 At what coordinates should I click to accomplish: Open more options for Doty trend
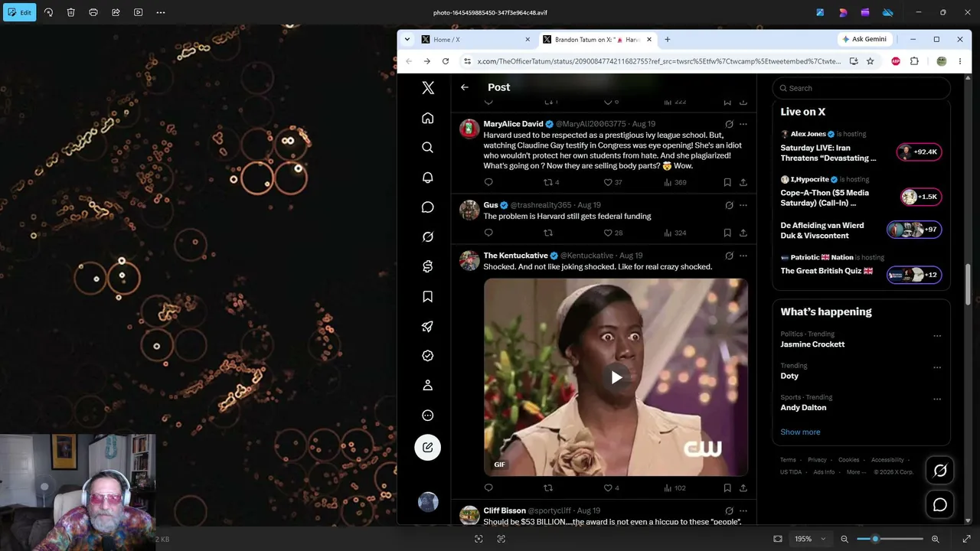pyautogui.click(x=937, y=367)
